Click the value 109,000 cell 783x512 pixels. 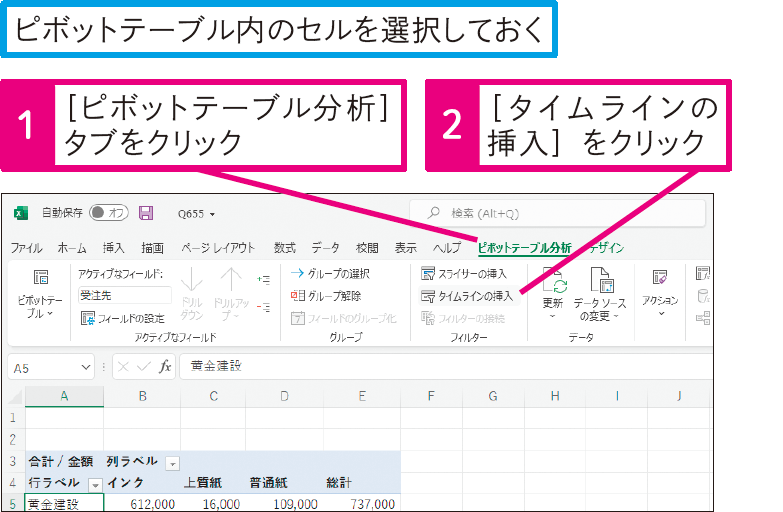[285, 503]
